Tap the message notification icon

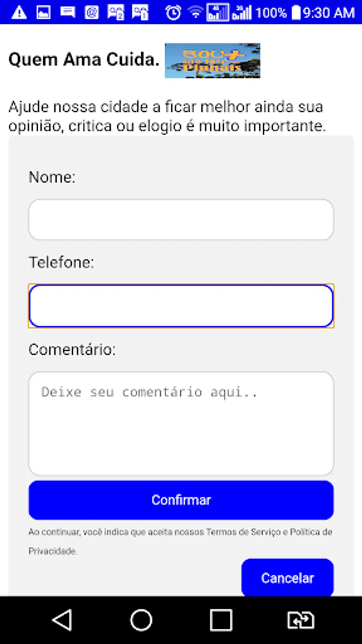(68, 12)
